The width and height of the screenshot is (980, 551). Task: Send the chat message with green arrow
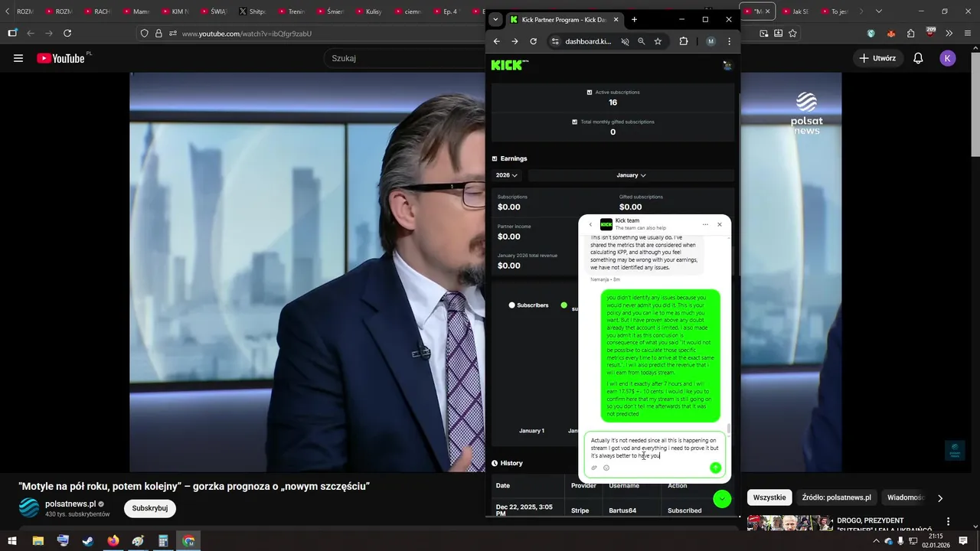715,468
